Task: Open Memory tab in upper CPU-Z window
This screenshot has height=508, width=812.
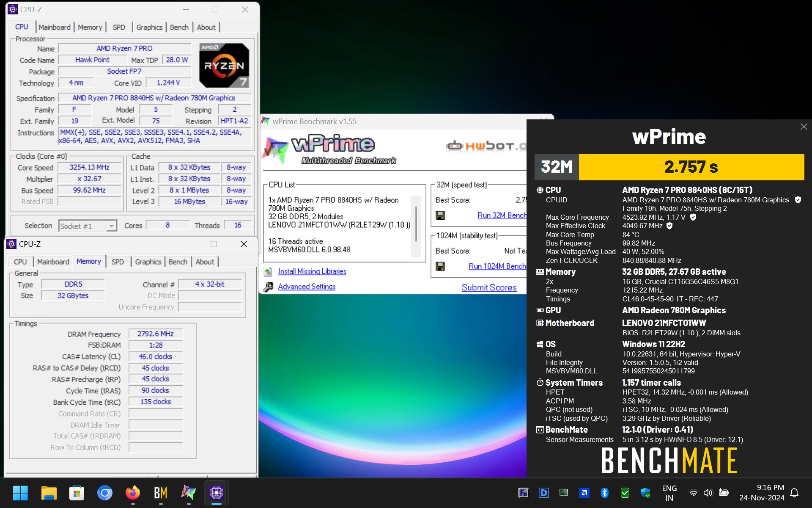Action: coord(90,27)
